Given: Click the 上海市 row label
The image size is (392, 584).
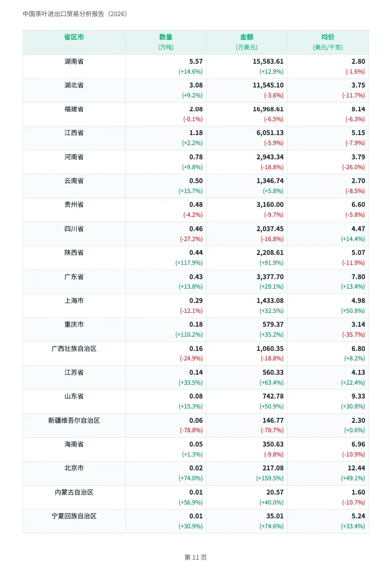Looking at the screenshot, I should click(x=74, y=301).
